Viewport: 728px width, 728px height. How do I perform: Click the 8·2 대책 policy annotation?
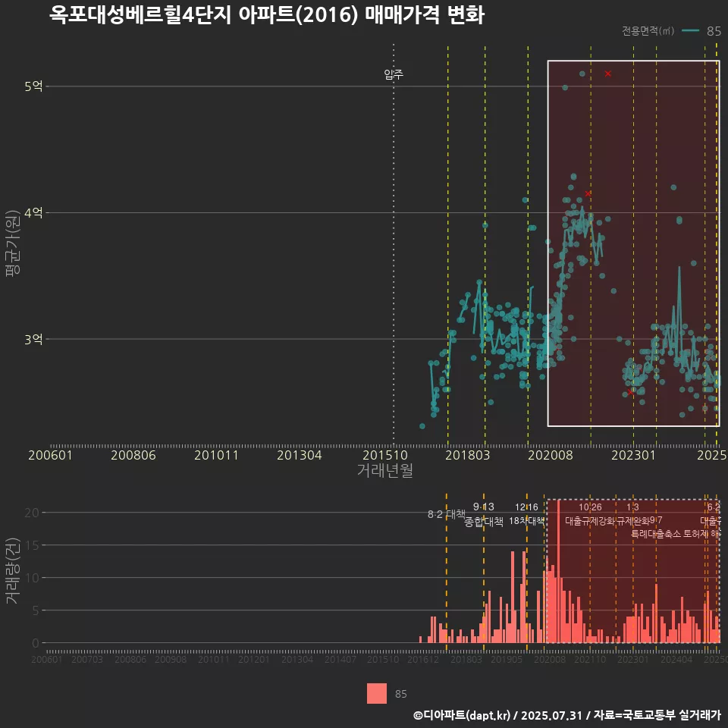click(x=446, y=514)
